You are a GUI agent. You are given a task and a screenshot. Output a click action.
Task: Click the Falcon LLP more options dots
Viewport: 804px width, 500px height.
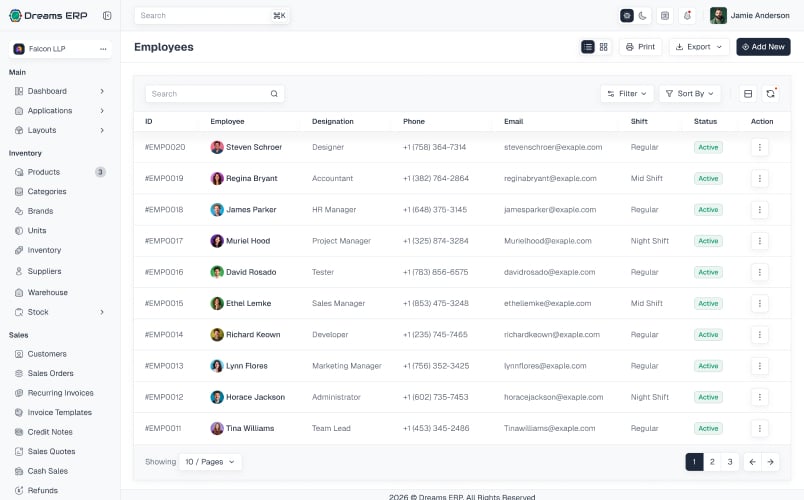pos(103,49)
